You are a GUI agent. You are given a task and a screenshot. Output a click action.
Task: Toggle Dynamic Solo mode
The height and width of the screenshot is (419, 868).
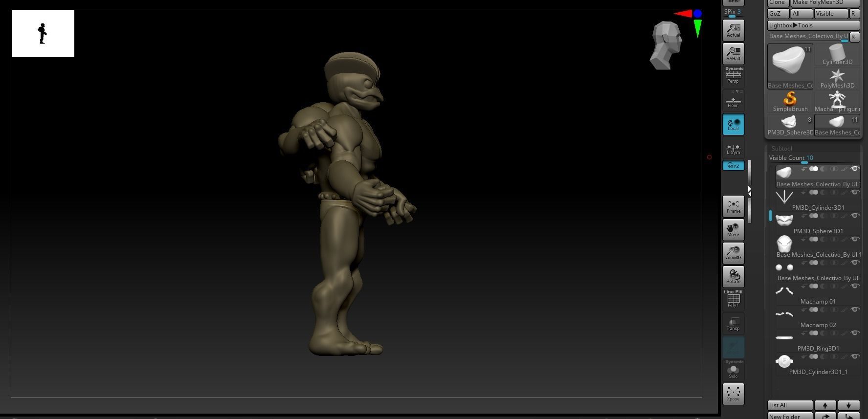(x=733, y=370)
